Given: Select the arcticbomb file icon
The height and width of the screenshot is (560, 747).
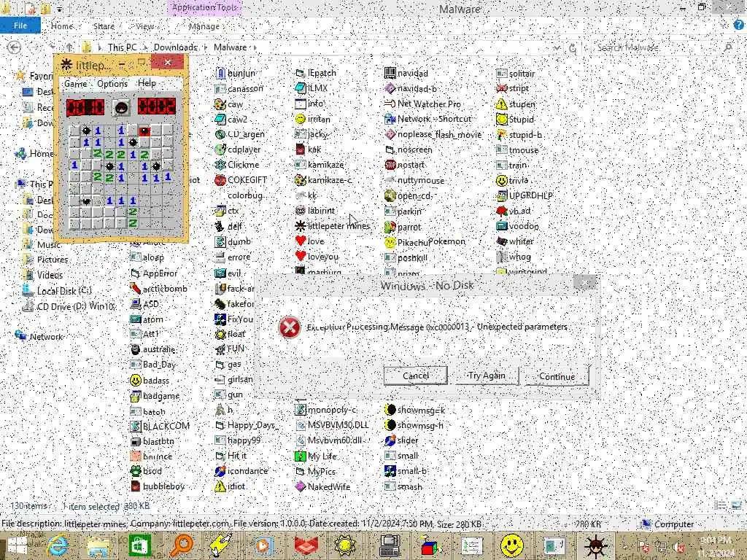Looking at the screenshot, I should point(135,289).
